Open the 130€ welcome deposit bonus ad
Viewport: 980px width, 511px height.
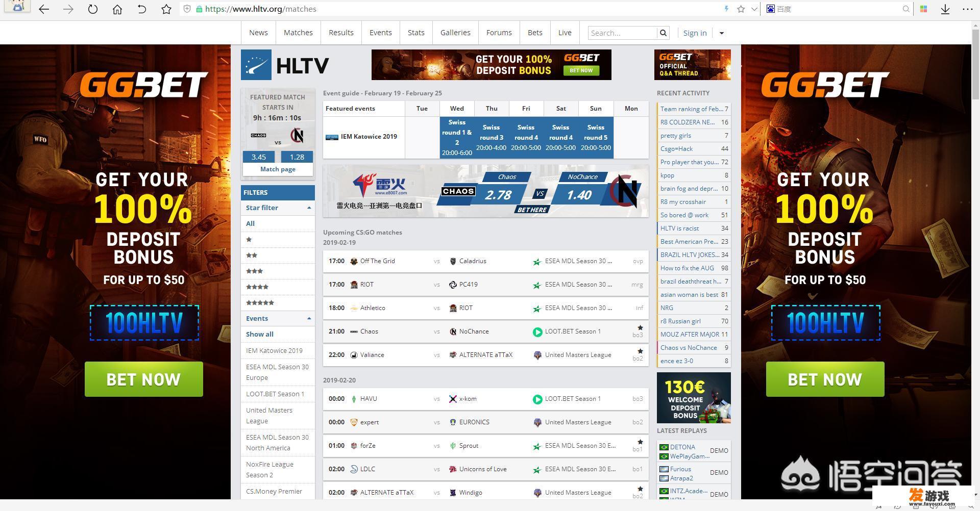click(x=694, y=398)
